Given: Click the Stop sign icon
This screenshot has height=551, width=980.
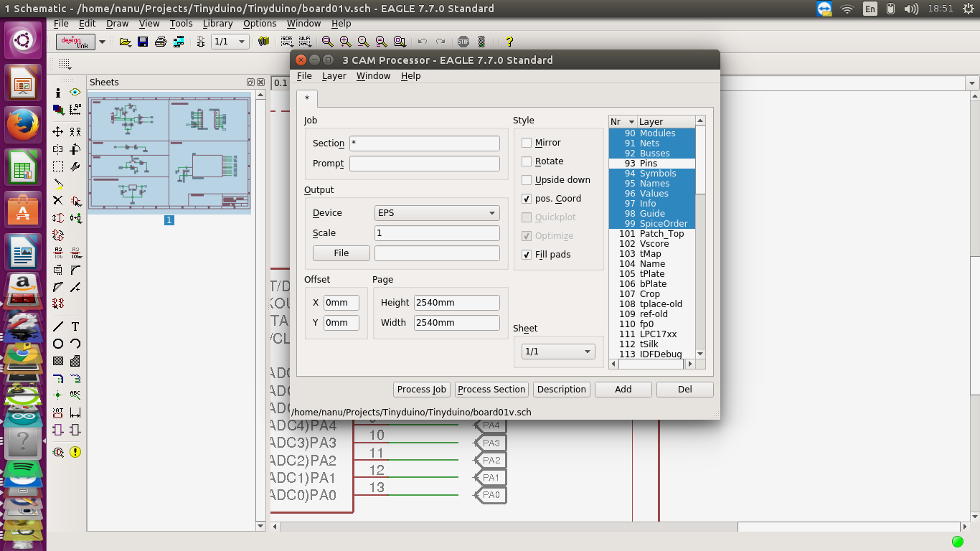Looking at the screenshot, I should [463, 42].
